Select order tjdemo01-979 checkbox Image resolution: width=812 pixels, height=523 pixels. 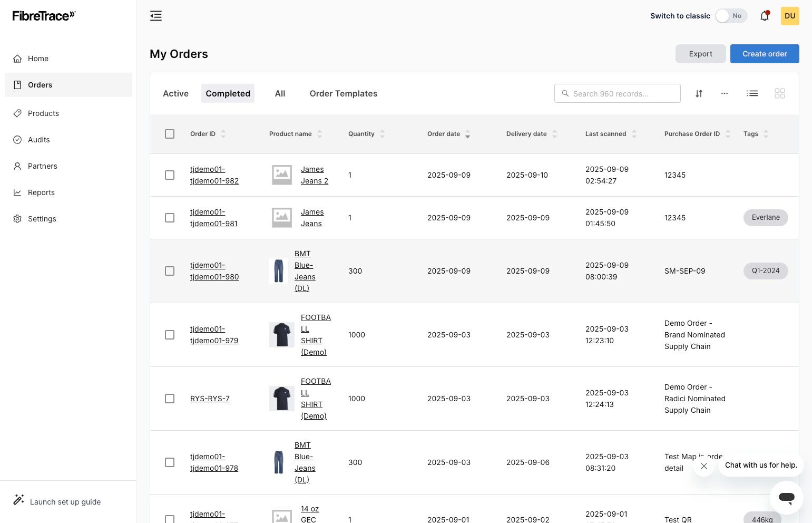coord(170,335)
